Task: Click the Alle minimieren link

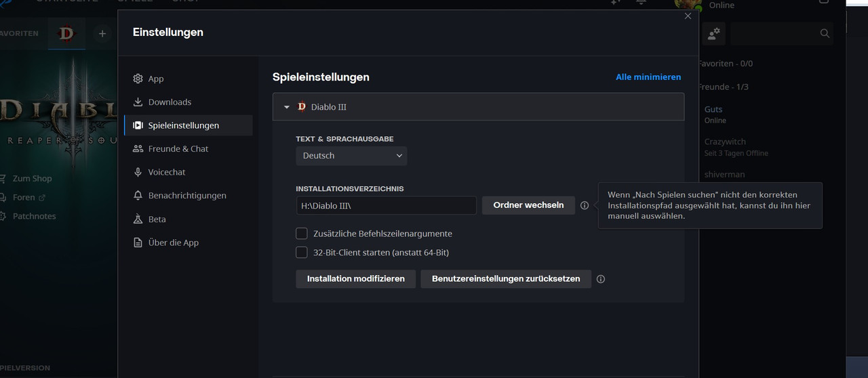Action: click(648, 77)
